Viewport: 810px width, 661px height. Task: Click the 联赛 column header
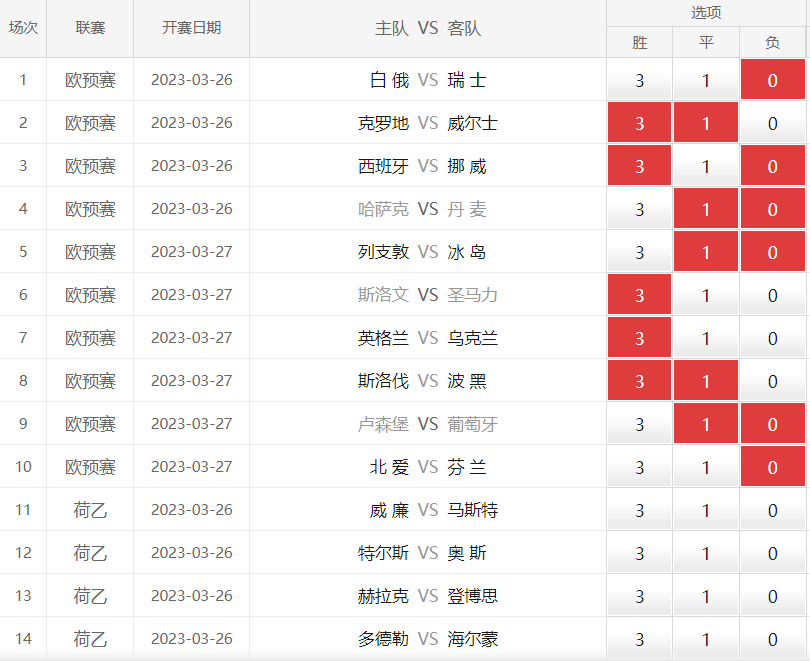(90, 28)
